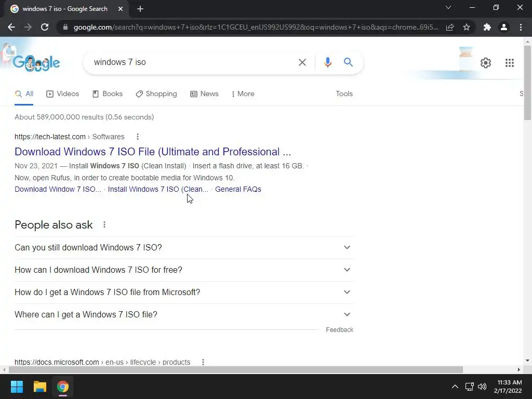Switch to Shopping results tab
This screenshot has height=399, width=532.
[x=156, y=94]
